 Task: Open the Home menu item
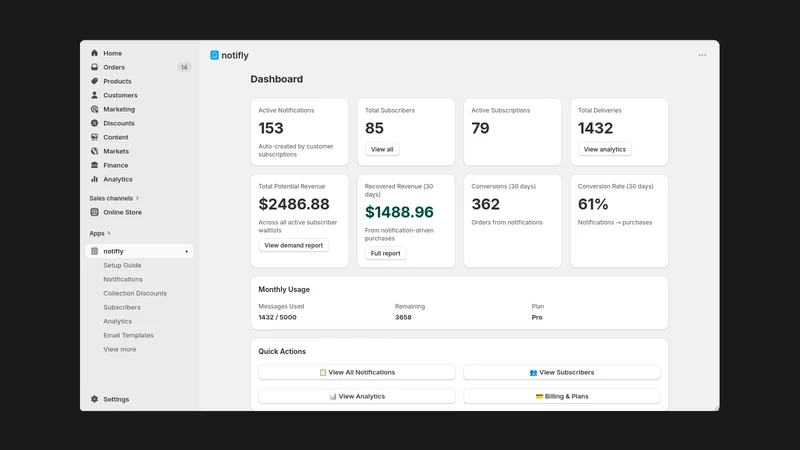point(113,53)
